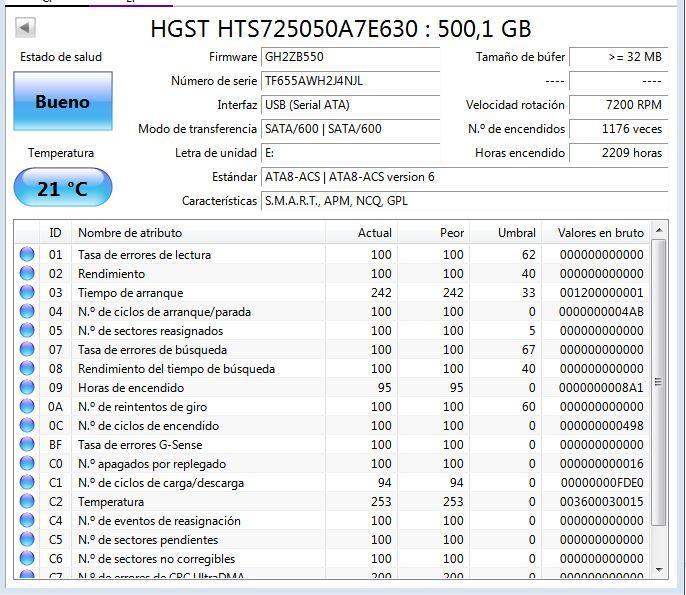Click the attribute list scrollbar thumb
Image resolution: width=686 pixels, height=595 pixels.
tap(659, 382)
